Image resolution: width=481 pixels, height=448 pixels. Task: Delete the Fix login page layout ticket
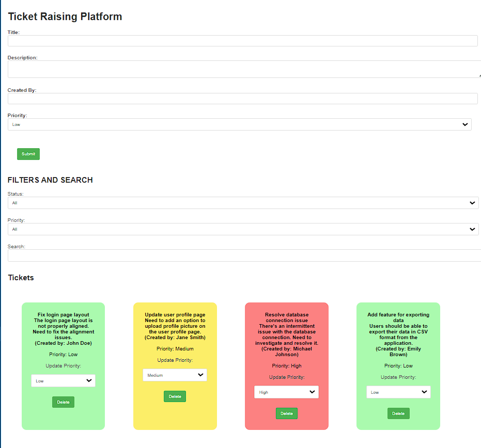pos(63,402)
